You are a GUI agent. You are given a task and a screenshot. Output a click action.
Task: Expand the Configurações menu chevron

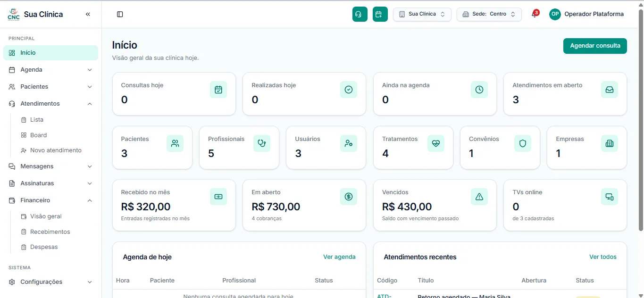click(90, 282)
